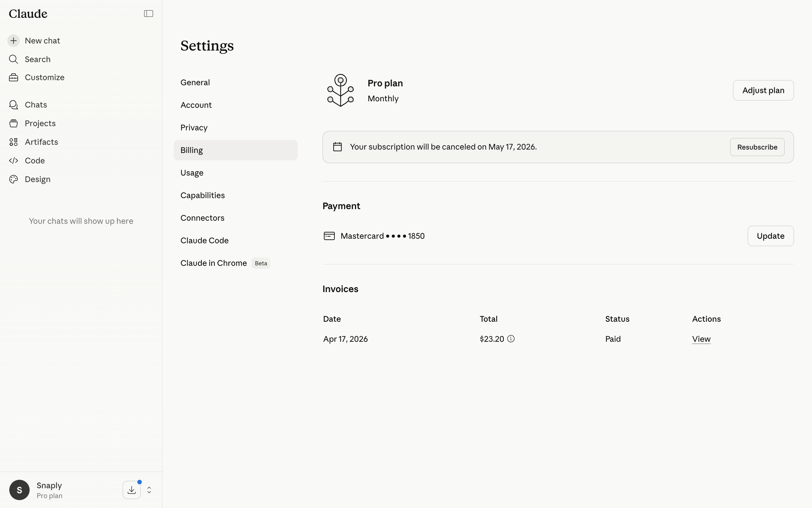The width and height of the screenshot is (812, 508).
Task: Open General settings tab
Action: point(235,82)
